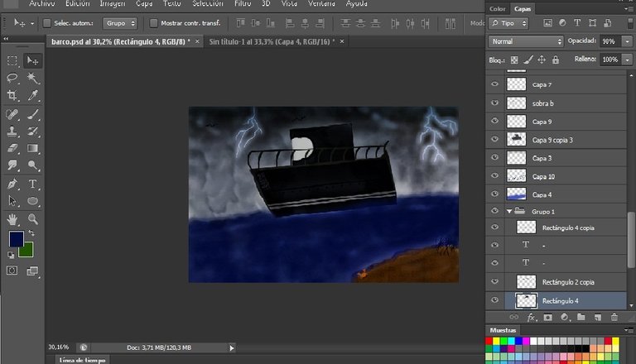The image size is (636, 364).
Task: Click the foreground color swatch
Action: click(x=17, y=239)
